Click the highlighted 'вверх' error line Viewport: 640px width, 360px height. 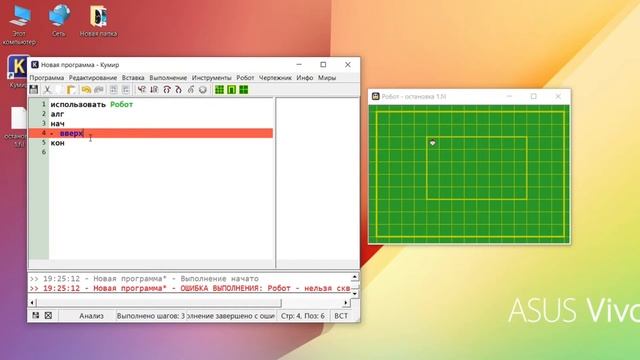pyautogui.click(x=151, y=133)
